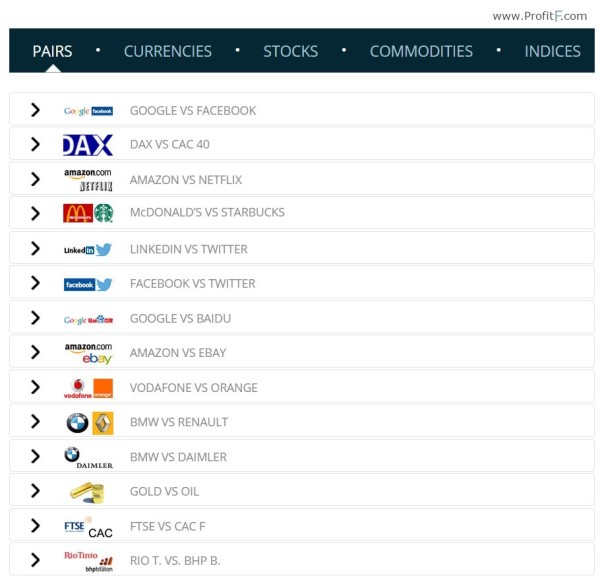Expand the DAX vs CAC 40 chevron
600x582 pixels.
click(35, 144)
